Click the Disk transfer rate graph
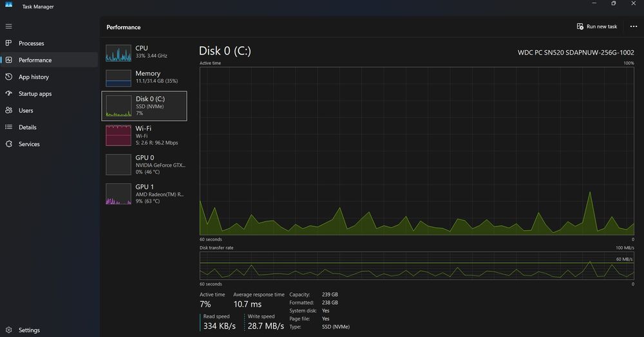This screenshot has height=337, width=644. tap(417, 266)
